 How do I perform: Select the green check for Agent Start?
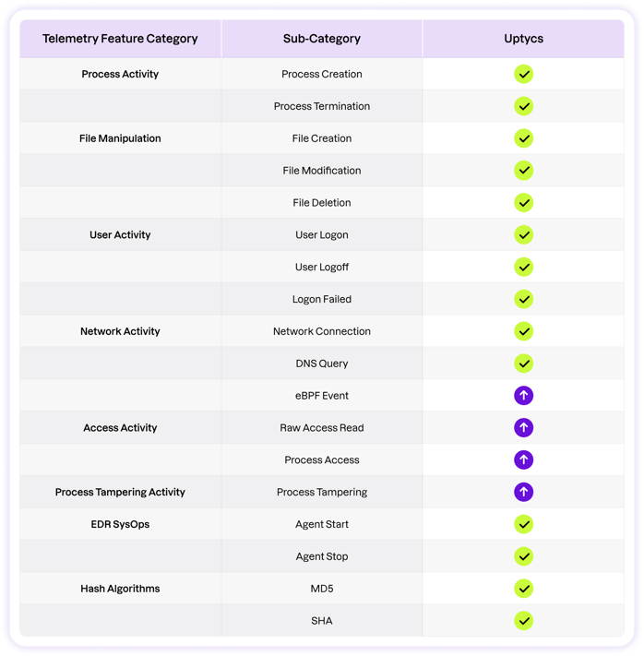click(x=523, y=524)
